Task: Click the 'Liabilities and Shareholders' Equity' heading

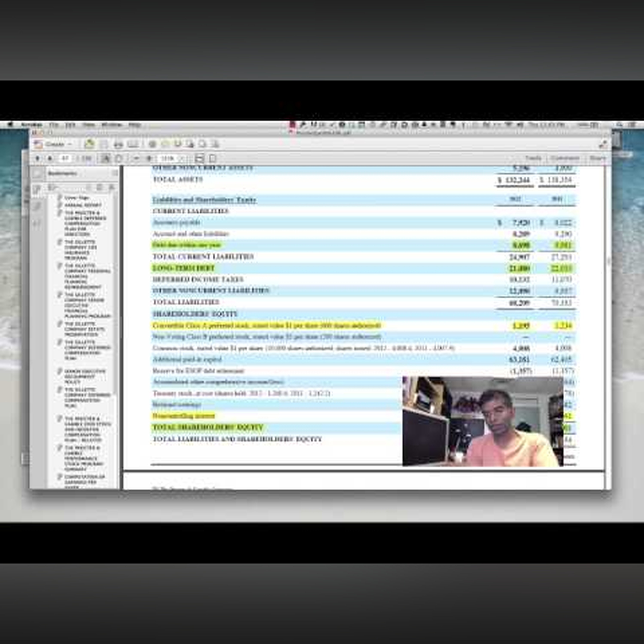Action: [204, 200]
